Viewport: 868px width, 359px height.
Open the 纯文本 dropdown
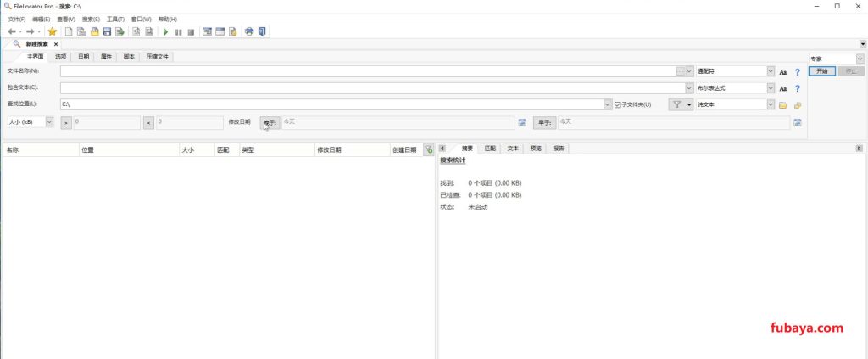click(x=771, y=104)
